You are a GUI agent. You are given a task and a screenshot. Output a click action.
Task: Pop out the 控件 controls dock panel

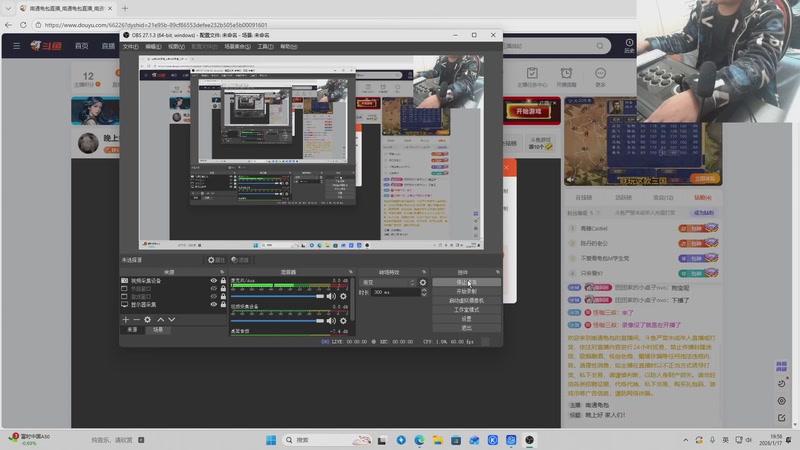coord(497,272)
